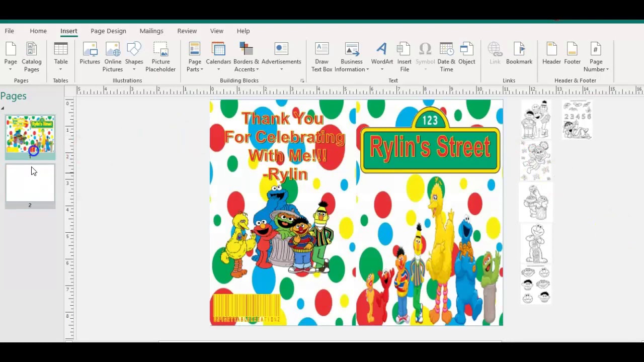
Task: Expand Page Number dropdown arrow
Action: (x=607, y=69)
